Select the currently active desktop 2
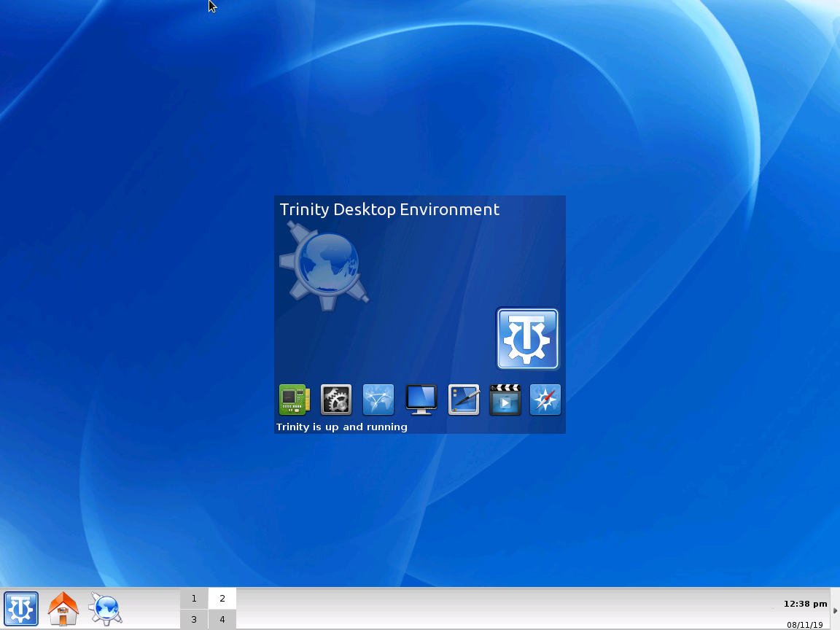This screenshot has width=840, height=630. click(222, 598)
